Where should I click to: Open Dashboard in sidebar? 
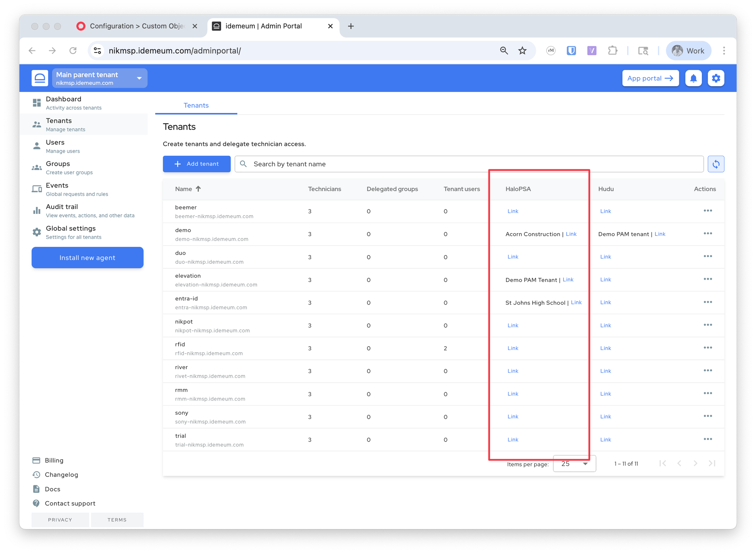[84, 103]
